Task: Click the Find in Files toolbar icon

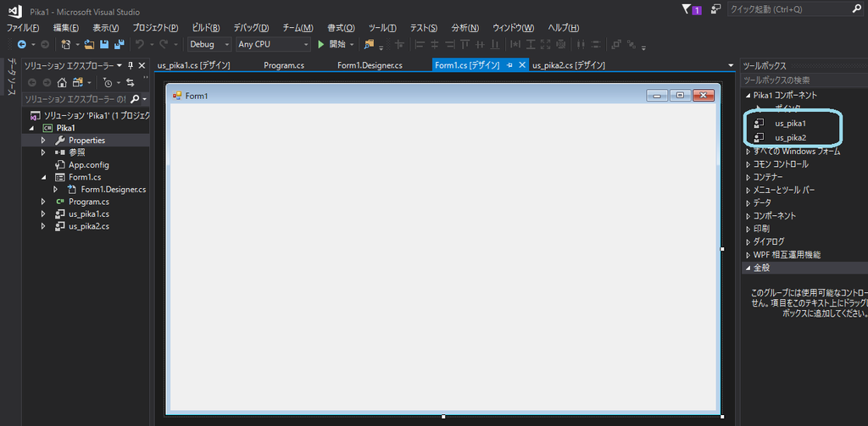Action: [369, 44]
